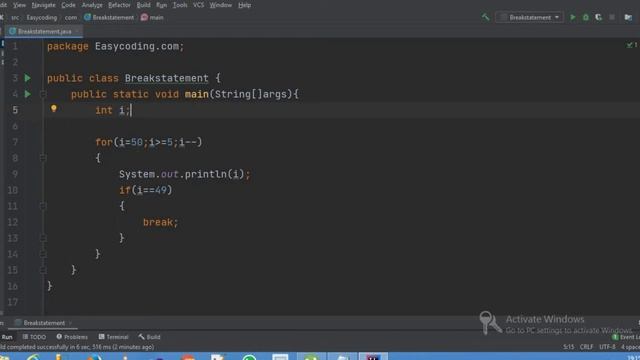Open the Navigate menu
Image resolution: width=640 pixels, height=360 pixels.
43,5
